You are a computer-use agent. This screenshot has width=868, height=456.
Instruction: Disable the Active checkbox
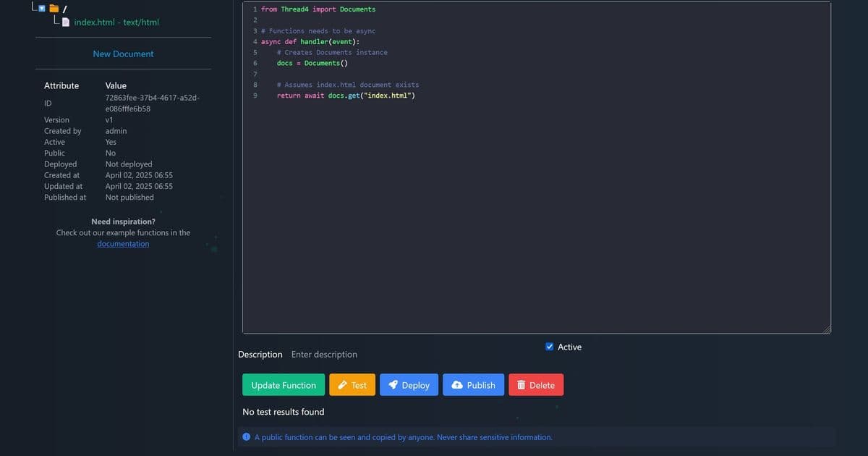click(549, 347)
